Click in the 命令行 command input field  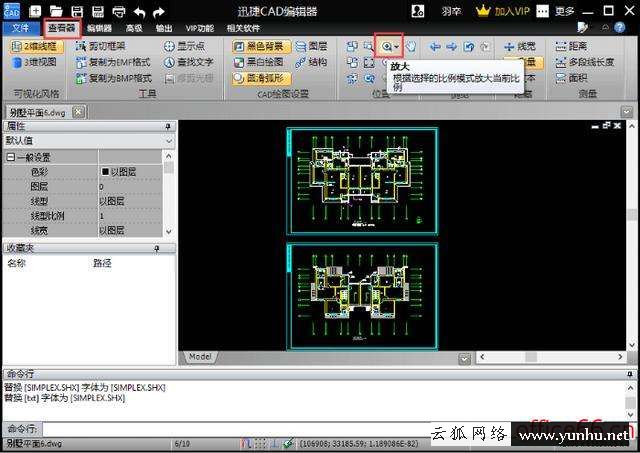(x=237, y=429)
